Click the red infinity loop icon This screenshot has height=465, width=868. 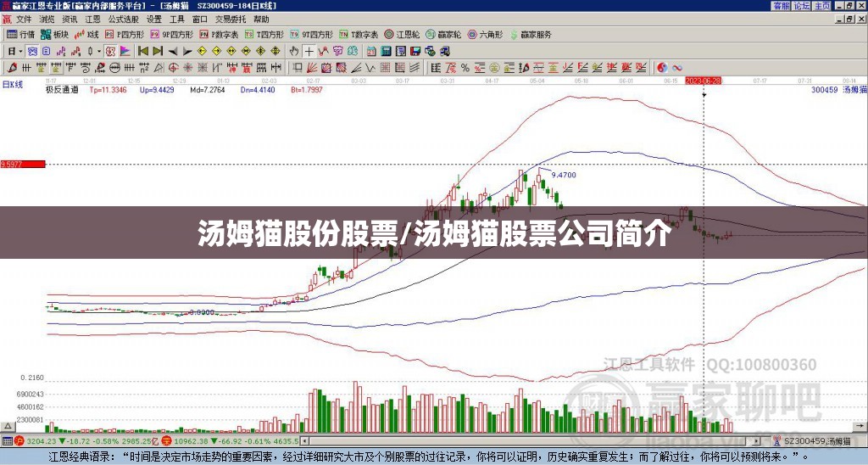[677, 68]
